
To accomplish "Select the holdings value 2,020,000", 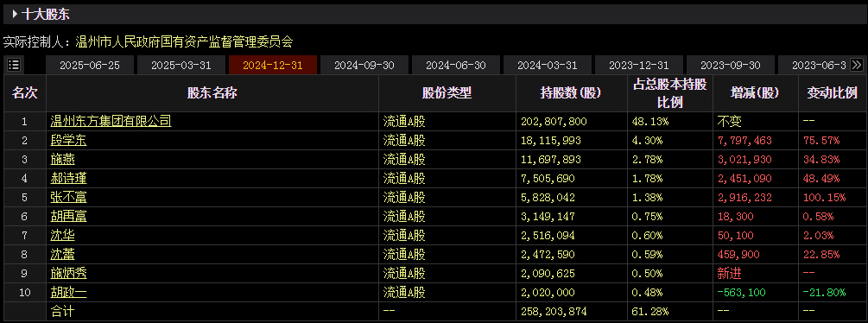I will (548, 293).
